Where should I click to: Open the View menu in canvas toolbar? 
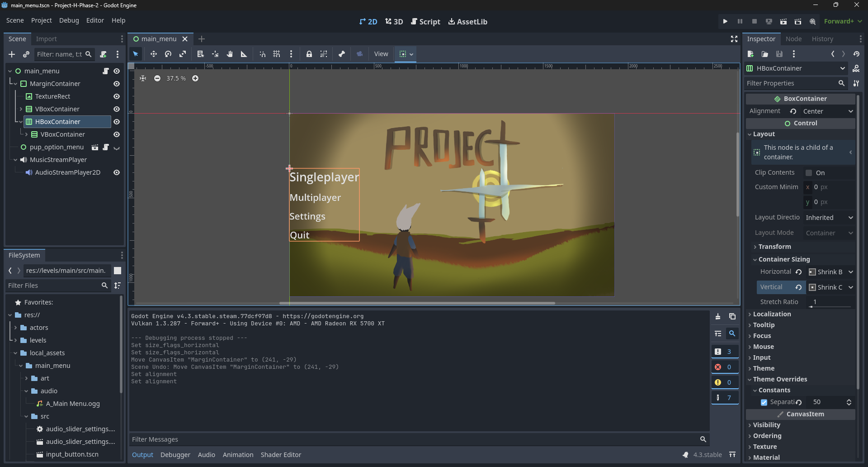click(381, 54)
